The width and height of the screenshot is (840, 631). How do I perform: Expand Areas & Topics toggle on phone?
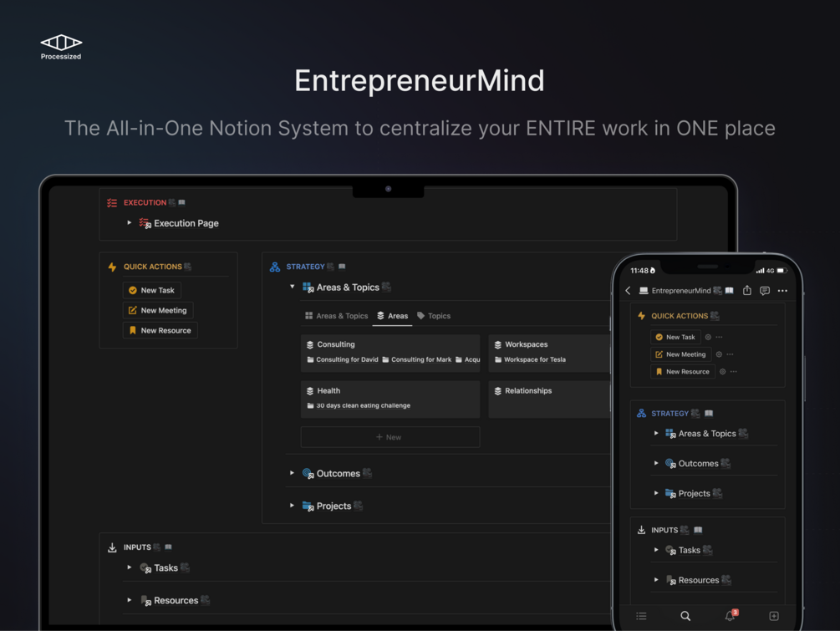pyautogui.click(x=656, y=434)
